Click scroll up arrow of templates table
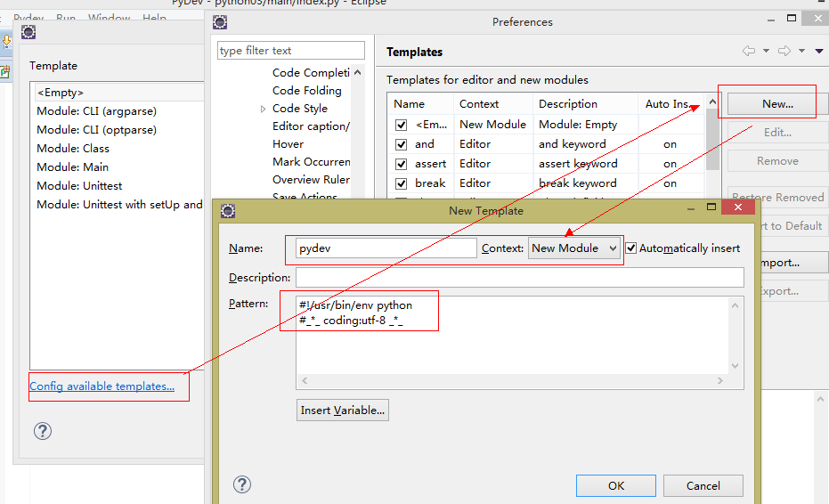 point(712,102)
